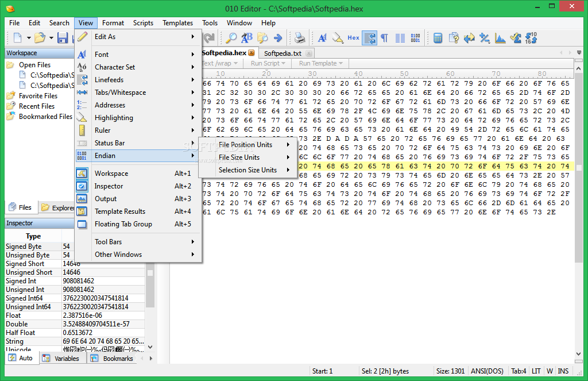Toggle the Workspace panel from View menu

click(x=138, y=174)
